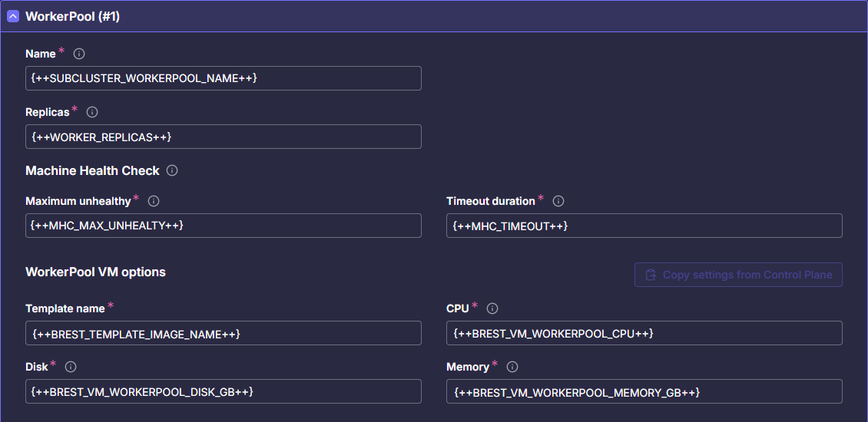Click inside the Memory input field
Viewport: 868px width, 422px height.
click(x=644, y=391)
